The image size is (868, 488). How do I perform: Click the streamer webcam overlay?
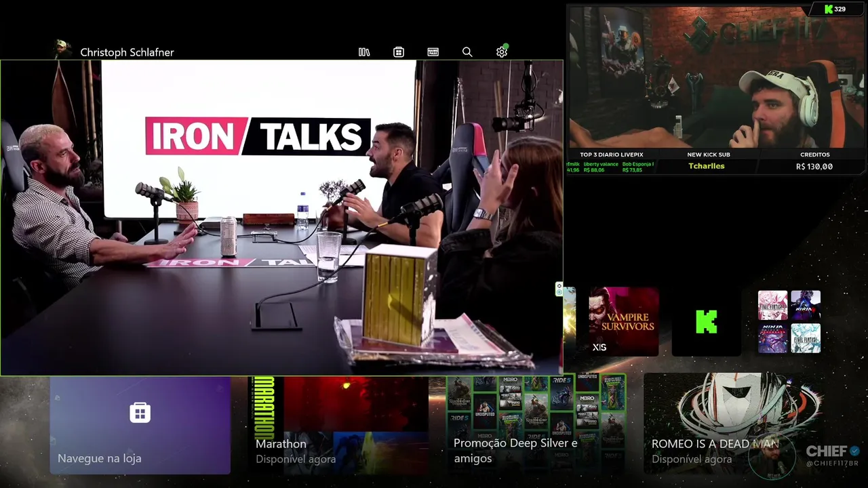[715, 77]
